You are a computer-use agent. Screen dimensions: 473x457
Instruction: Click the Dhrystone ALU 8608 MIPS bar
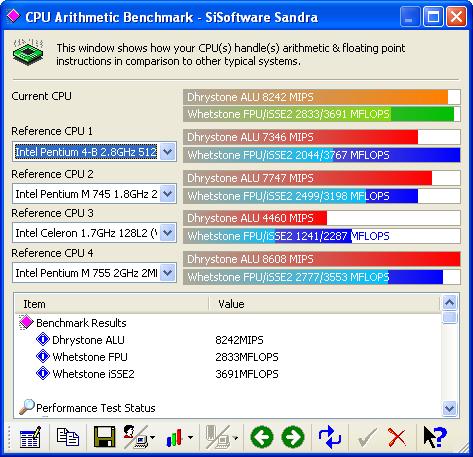click(322, 259)
